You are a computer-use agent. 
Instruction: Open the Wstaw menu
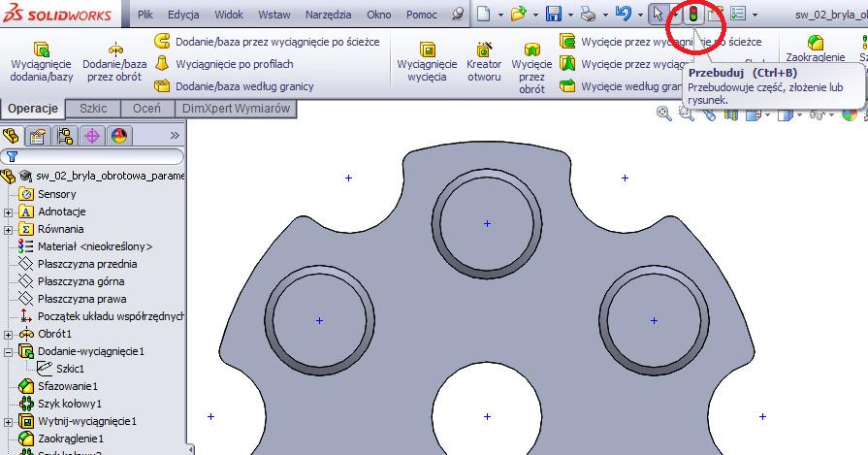coord(274,15)
